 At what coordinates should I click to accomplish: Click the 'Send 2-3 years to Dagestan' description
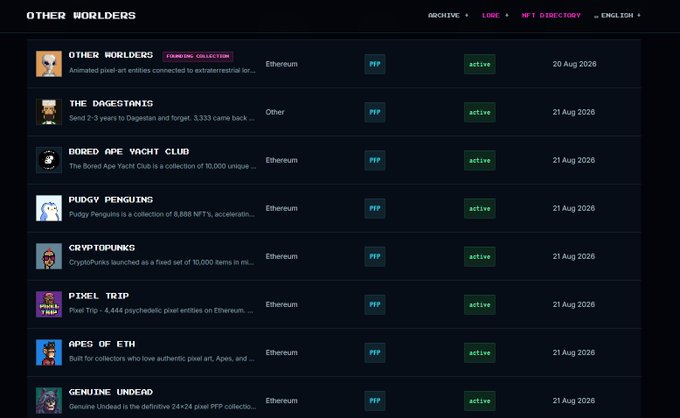162,118
